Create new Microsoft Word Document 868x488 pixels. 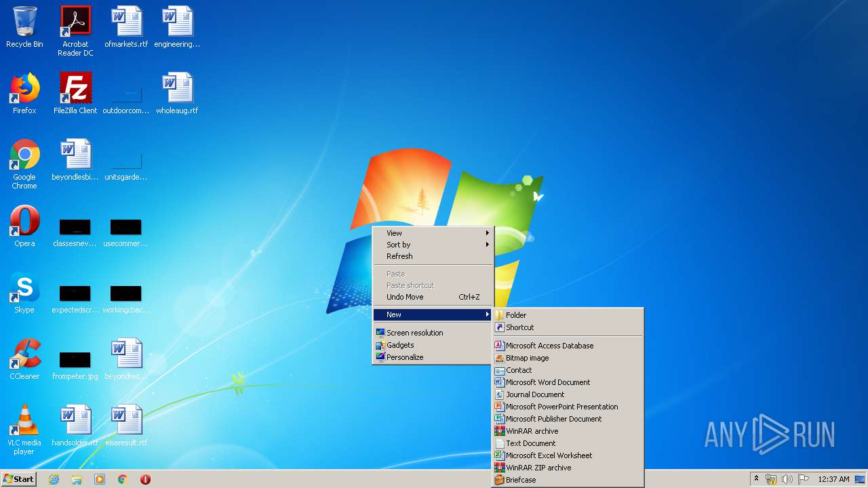click(x=568, y=382)
